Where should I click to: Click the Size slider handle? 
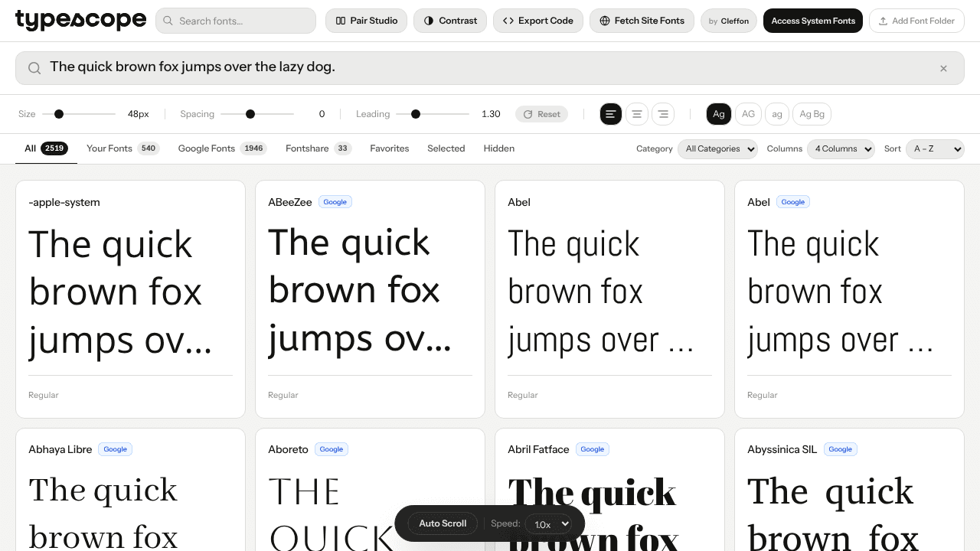click(59, 114)
